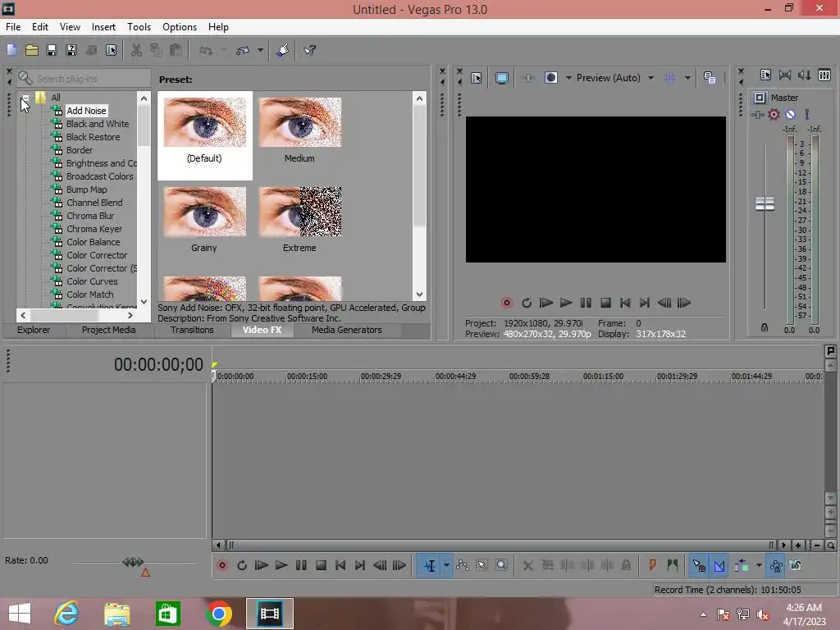Screen dimensions: 840x630
Task: Toggle Enable Snapping on timeline toolbar
Action: point(699,566)
